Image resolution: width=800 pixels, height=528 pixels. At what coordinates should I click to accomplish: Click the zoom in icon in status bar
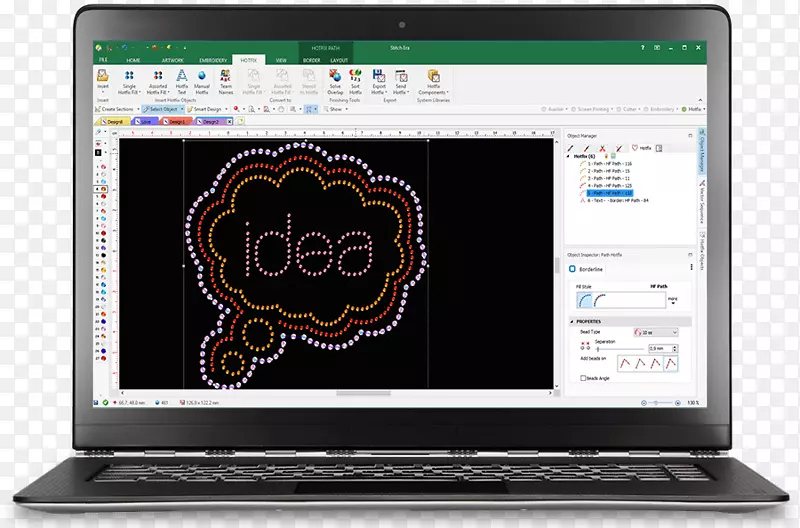(678, 403)
